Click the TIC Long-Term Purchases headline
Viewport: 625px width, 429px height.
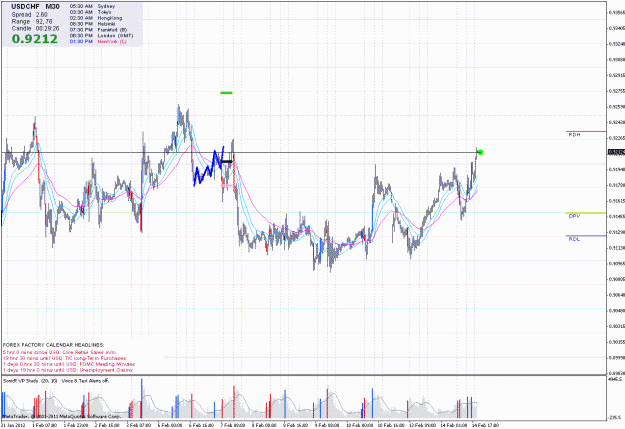pyautogui.click(x=65, y=358)
